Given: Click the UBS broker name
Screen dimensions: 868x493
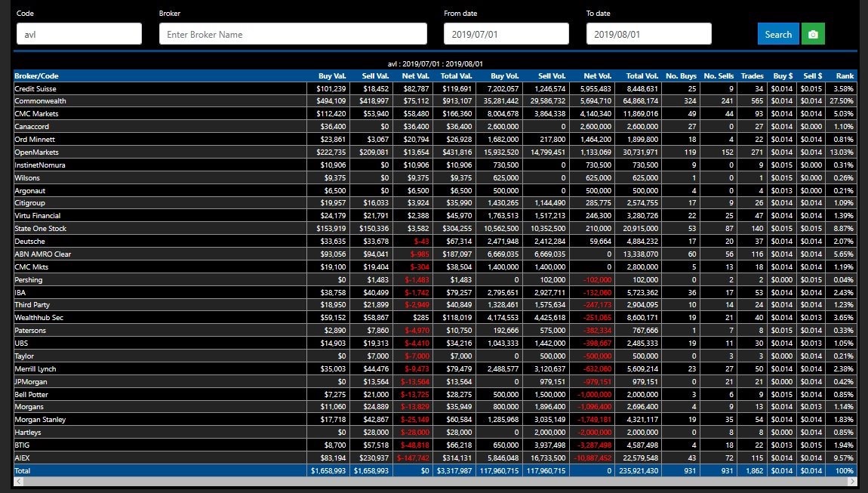Looking at the screenshot, I should click(21, 344).
